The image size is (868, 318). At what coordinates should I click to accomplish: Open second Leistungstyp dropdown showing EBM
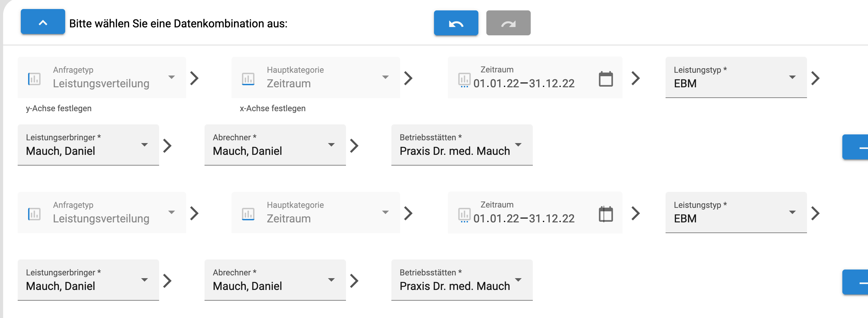coord(736,212)
